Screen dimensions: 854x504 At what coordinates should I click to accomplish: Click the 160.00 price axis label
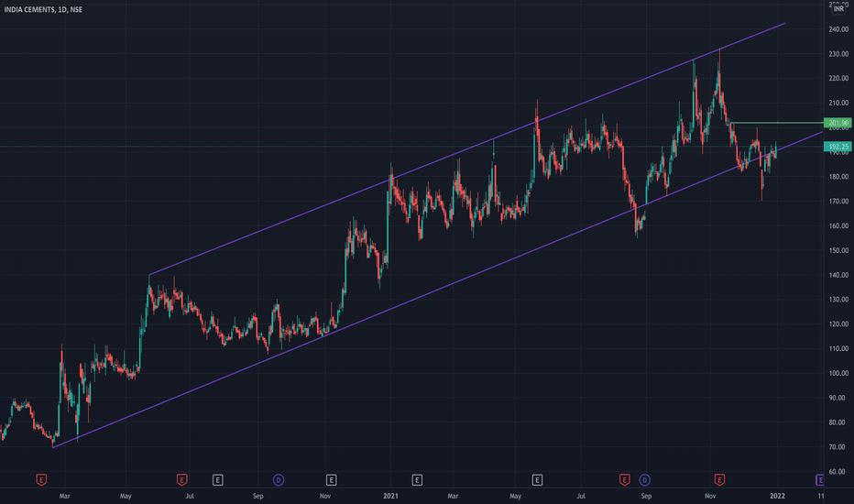point(838,225)
